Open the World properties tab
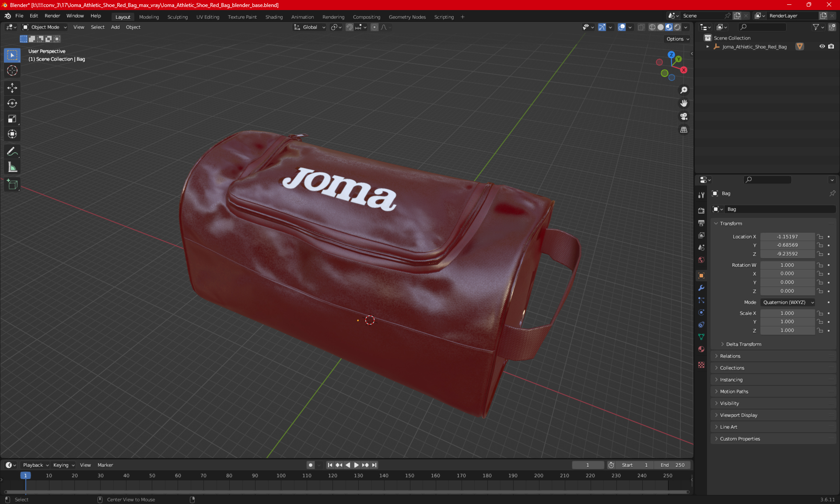The width and height of the screenshot is (840, 504). pyautogui.click(x=701, y=259)
